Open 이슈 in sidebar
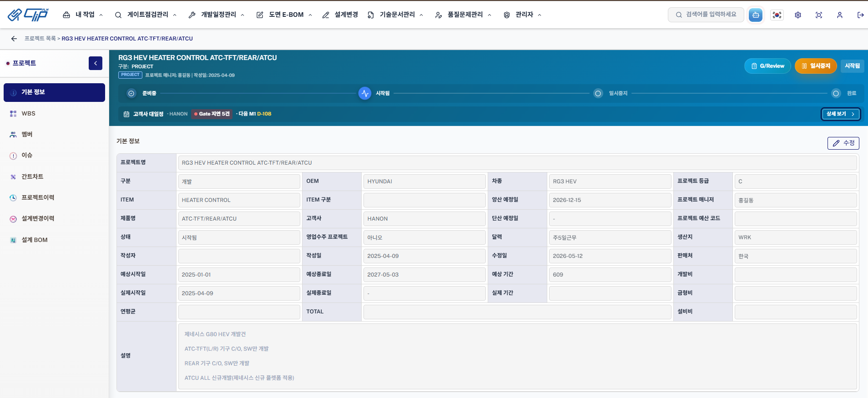This screenshot has height=398, width=868. [x=54, y=156]
